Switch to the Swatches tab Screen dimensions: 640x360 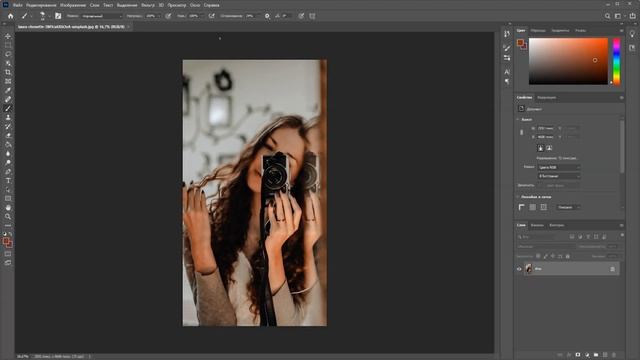(538, 31)
